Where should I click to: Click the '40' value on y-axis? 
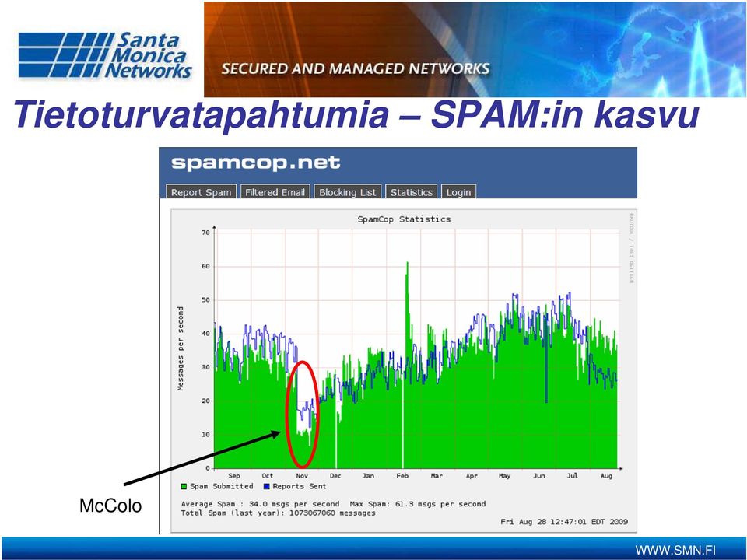205,334
